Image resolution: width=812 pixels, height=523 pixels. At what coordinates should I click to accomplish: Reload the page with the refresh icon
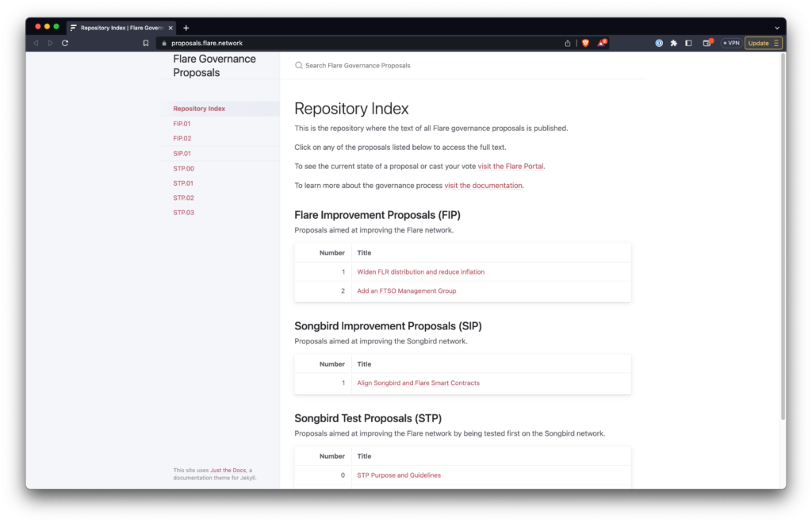(65, 43)
